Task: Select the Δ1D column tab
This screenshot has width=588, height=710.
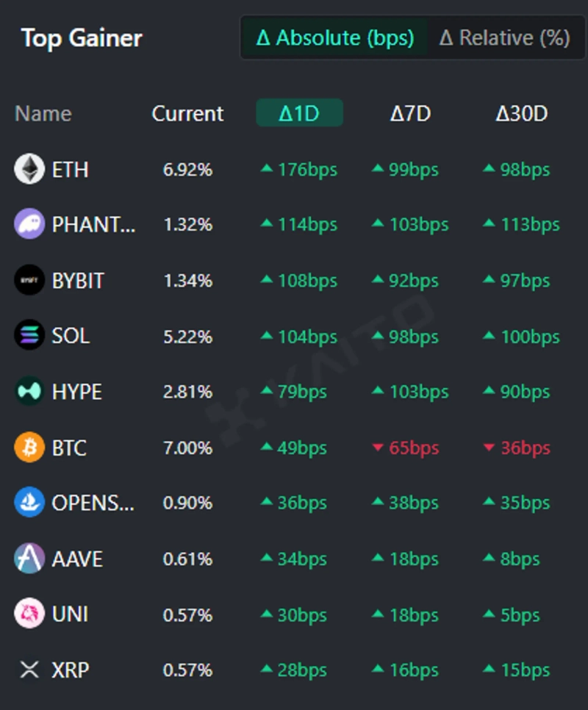Action: [299, 113]
